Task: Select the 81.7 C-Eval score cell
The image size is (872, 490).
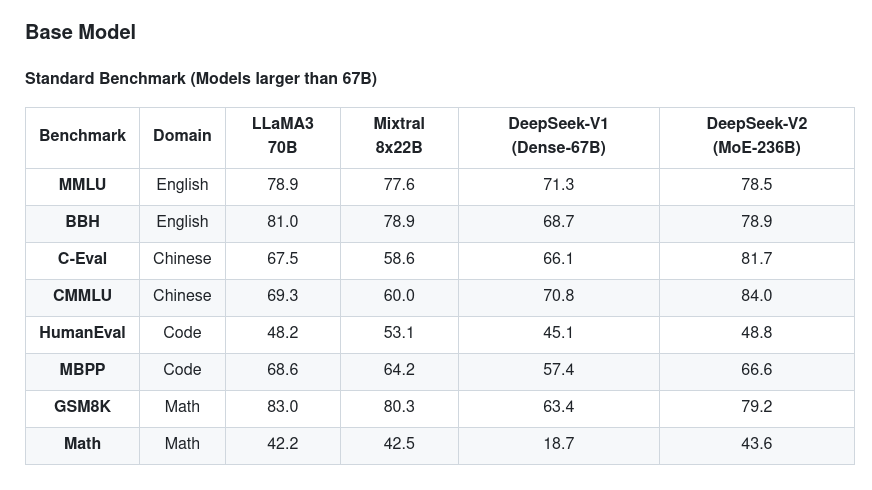Action: (756, 258)
